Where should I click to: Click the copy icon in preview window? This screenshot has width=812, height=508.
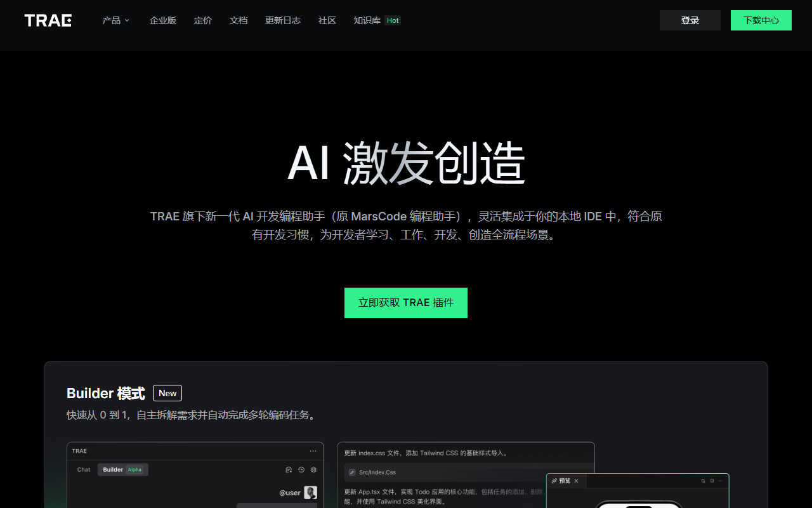click(703, 481)
